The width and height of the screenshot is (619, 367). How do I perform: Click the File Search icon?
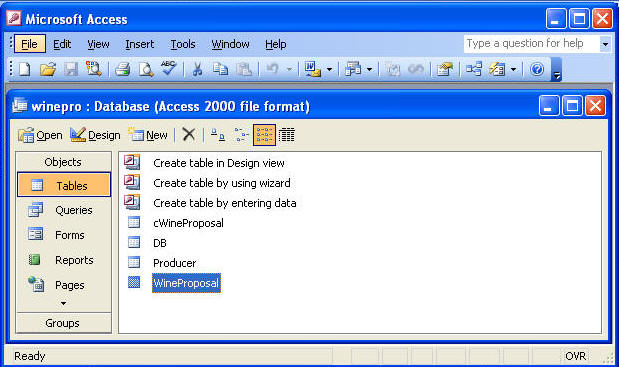click(x=94, y=69)
